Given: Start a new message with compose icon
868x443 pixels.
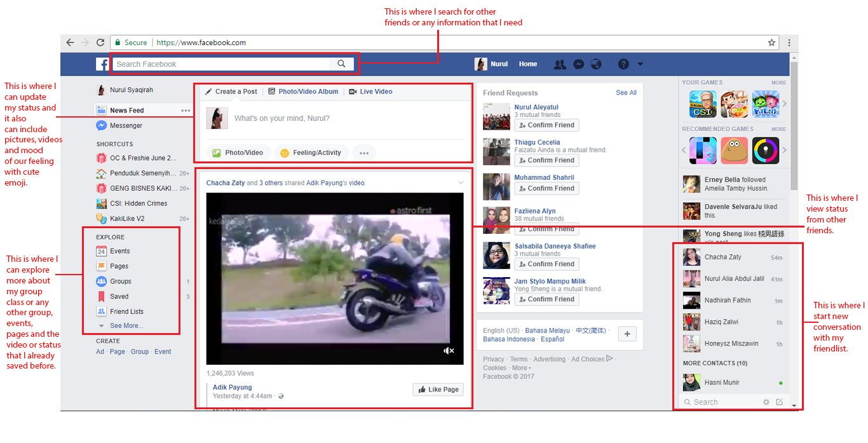Looking at the screenshot, I should point(780,402).
